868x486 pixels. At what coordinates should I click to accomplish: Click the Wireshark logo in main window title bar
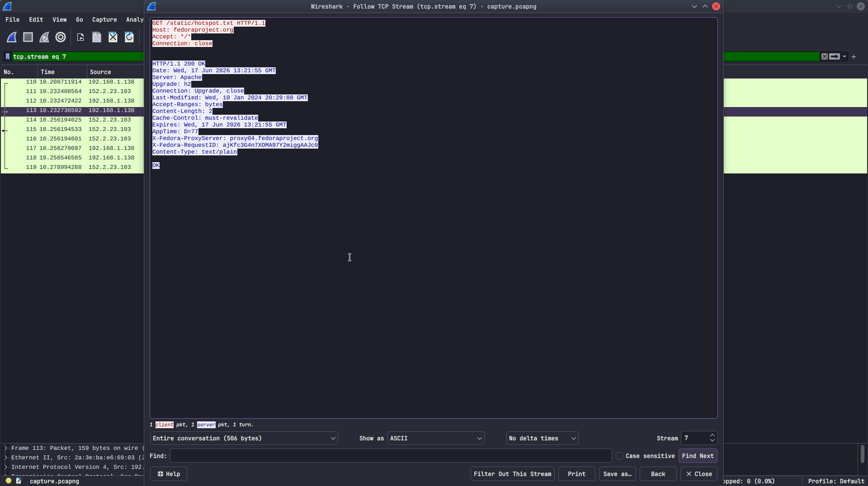[x=7, y=6]
